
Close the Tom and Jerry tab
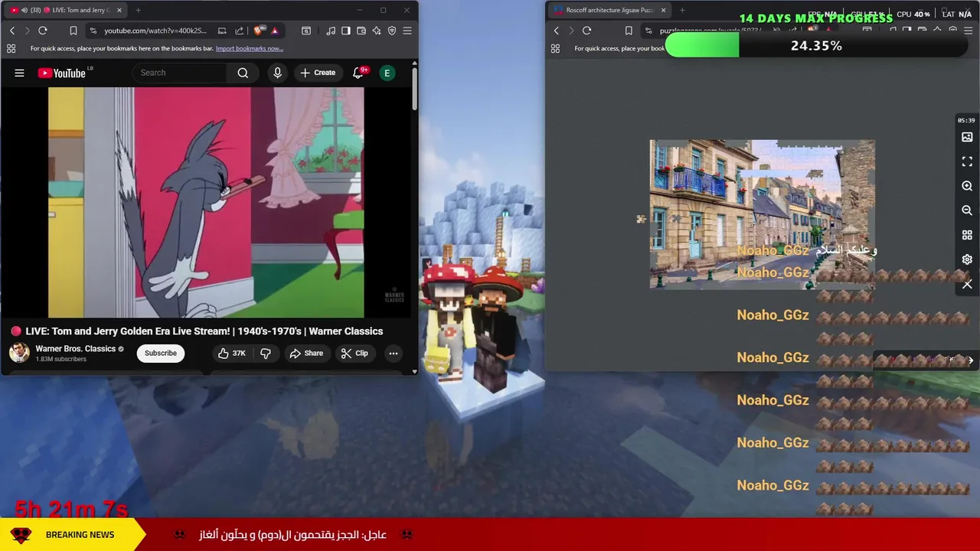pos(119,11)
